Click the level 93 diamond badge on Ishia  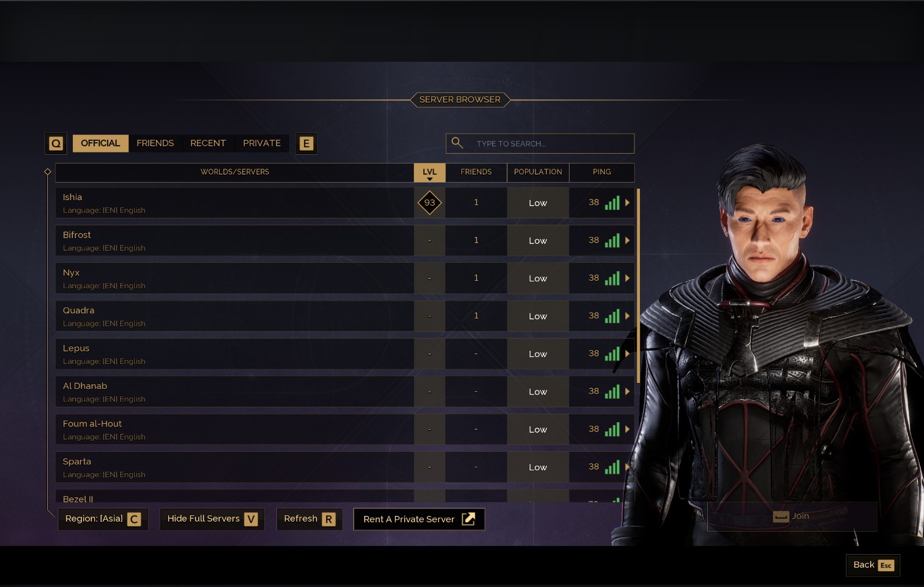tap(430, 202)
